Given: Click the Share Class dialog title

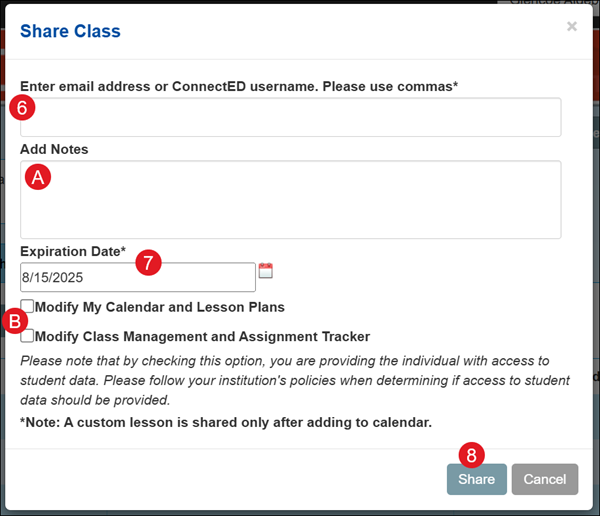Looking at the screenshot, I should point(70,31).
